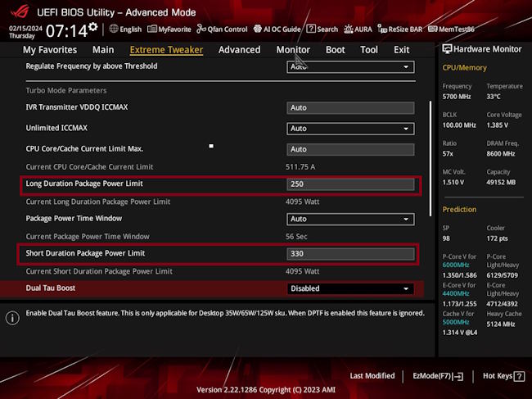The height and width of the screenshot is (399, 532).
Task: Click the 49152 MB capacity value
Action: [x=501, y=183]
